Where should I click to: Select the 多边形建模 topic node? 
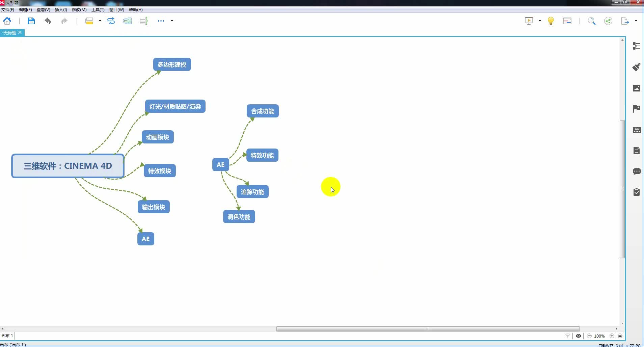click(172, 64)
